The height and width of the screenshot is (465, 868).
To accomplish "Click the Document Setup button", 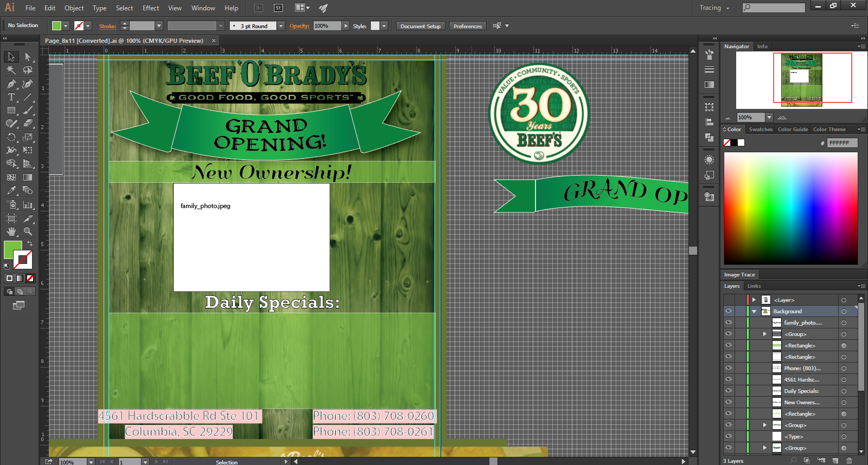I will click(x=420, y=26).
